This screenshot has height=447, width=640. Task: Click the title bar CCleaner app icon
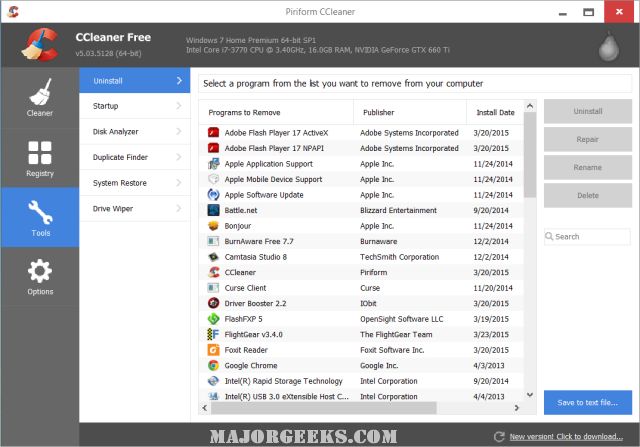click(x=13, y=11)
